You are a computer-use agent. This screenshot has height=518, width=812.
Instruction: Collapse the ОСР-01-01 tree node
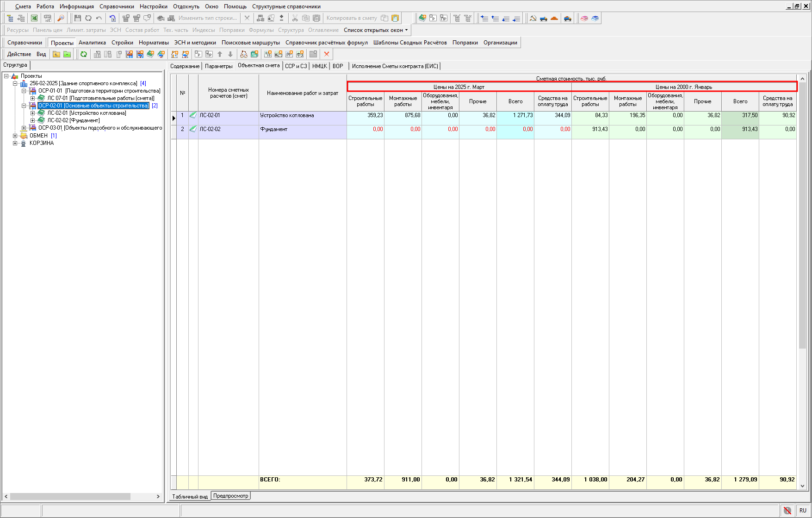[24, 91]
